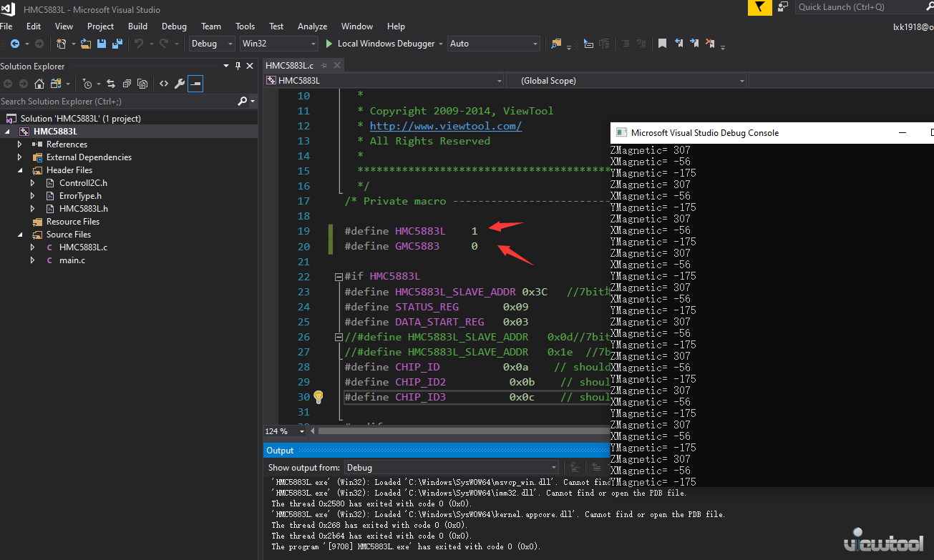Open Properties with the wrench icon
Image resolution: width=934 pixels, height=560 pixels.
pyautogui.click(x=180, y=84)
